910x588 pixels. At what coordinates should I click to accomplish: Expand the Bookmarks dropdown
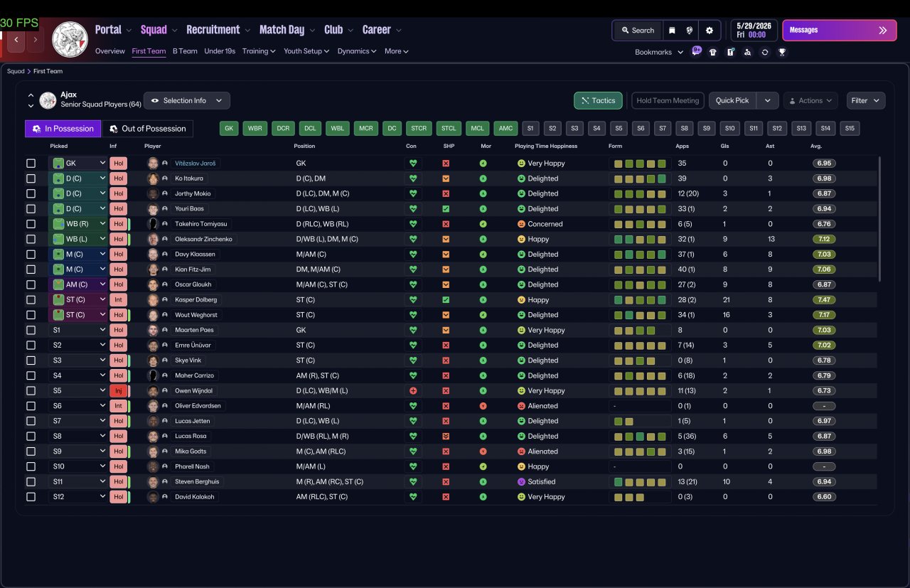[x=659, y=52]
